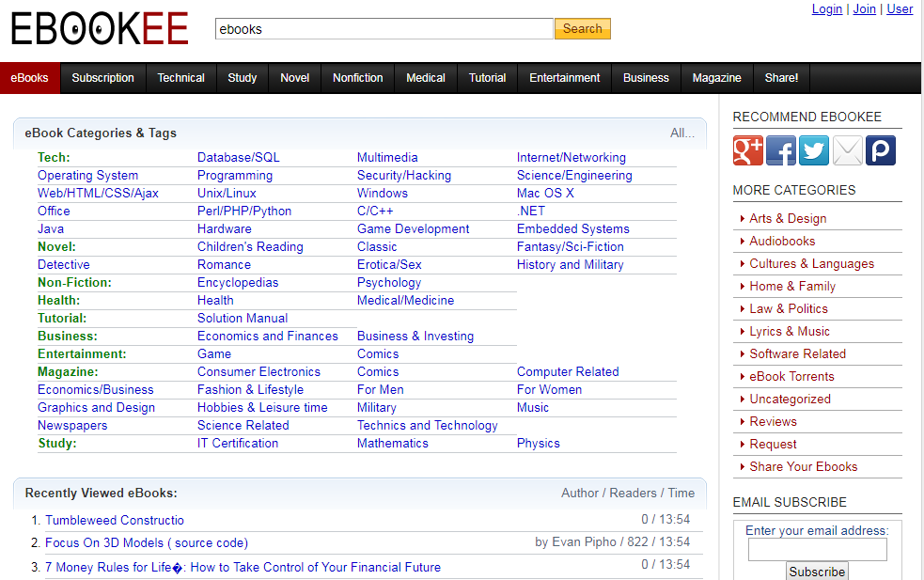Screen dimensions: 924x580
Task: Click the Login link
Action: [x=827, y=8]
